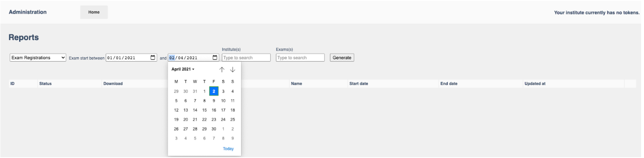Viewport: 644px width, 158px height.
Task: Click calendar icon of end date field
Action: coord(215,58)
